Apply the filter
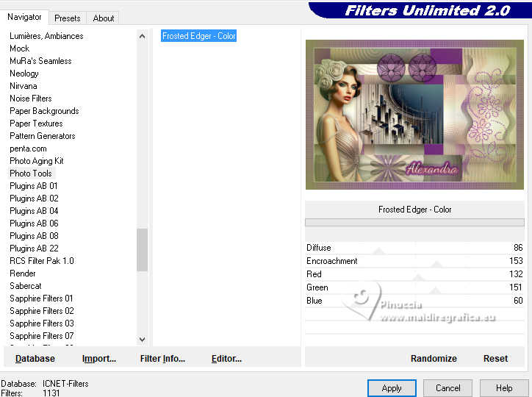 pyautogui.click(x=392, y=388)
